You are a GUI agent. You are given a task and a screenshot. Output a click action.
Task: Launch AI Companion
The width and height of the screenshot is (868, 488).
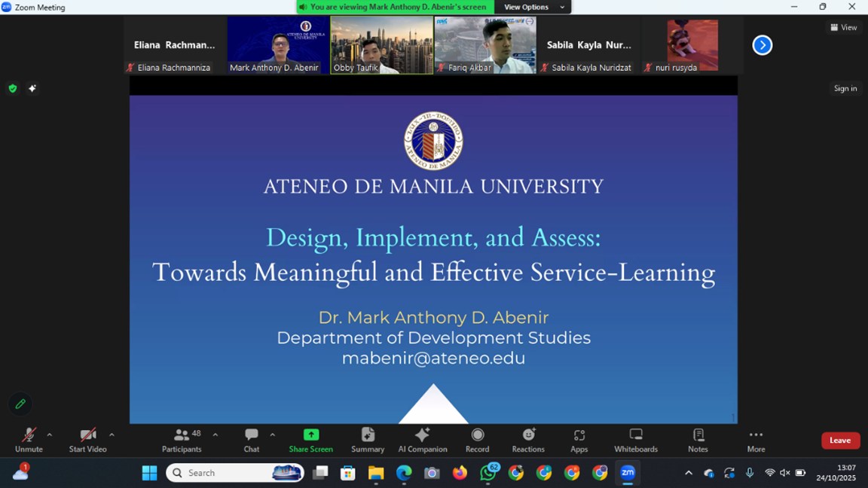pyautogui.click(x=423, y=441)
